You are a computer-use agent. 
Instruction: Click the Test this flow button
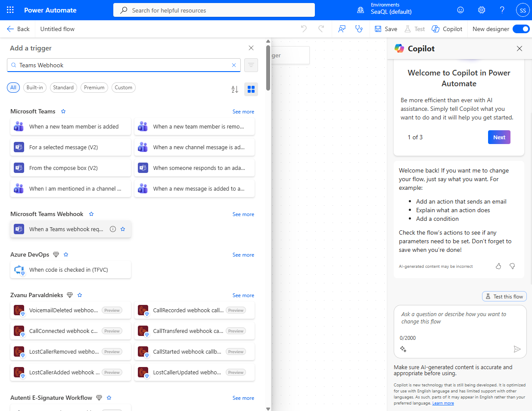click(x=504, y=297)
